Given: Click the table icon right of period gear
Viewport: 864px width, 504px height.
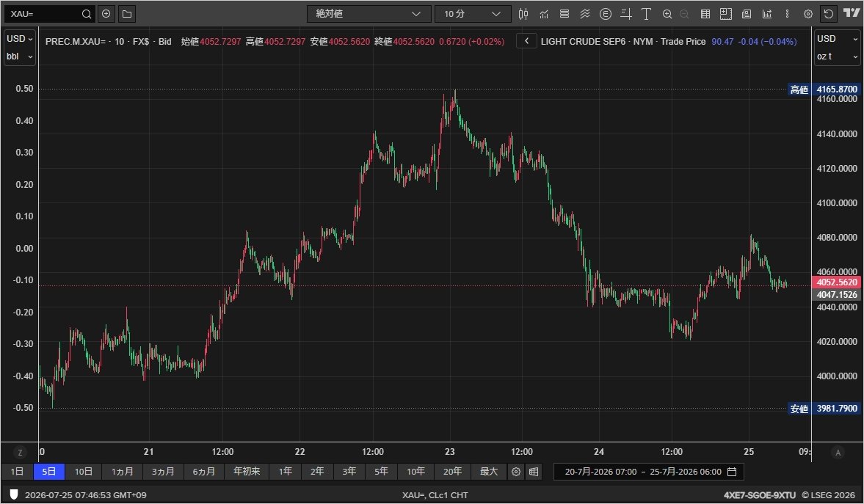Looking at the screenshot, I should click(x=534, y=472).
